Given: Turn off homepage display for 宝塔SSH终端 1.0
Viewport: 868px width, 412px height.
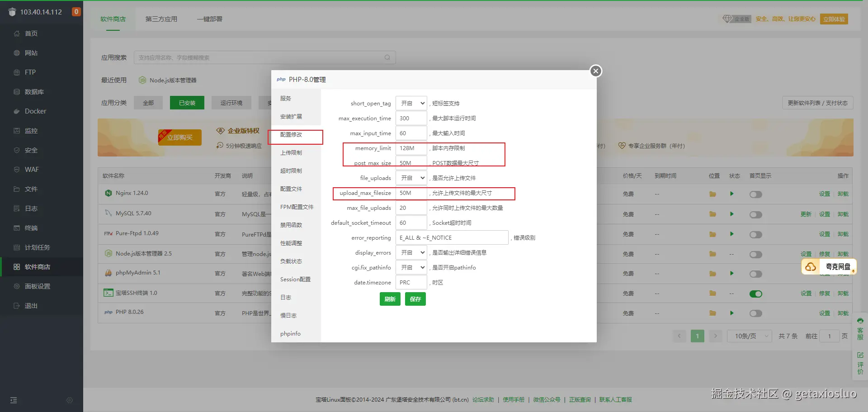Looking at the screenshot, I should (x=756, y=294).
